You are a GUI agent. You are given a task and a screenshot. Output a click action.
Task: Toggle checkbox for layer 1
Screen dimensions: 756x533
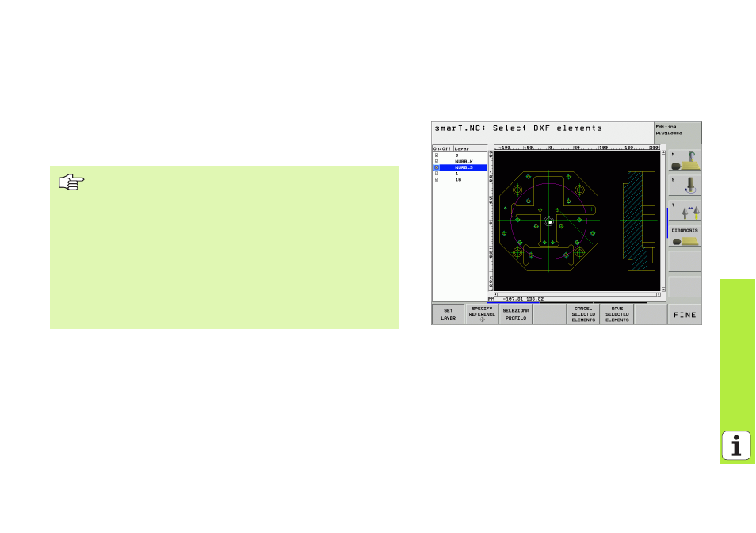(x=437, y=173)
